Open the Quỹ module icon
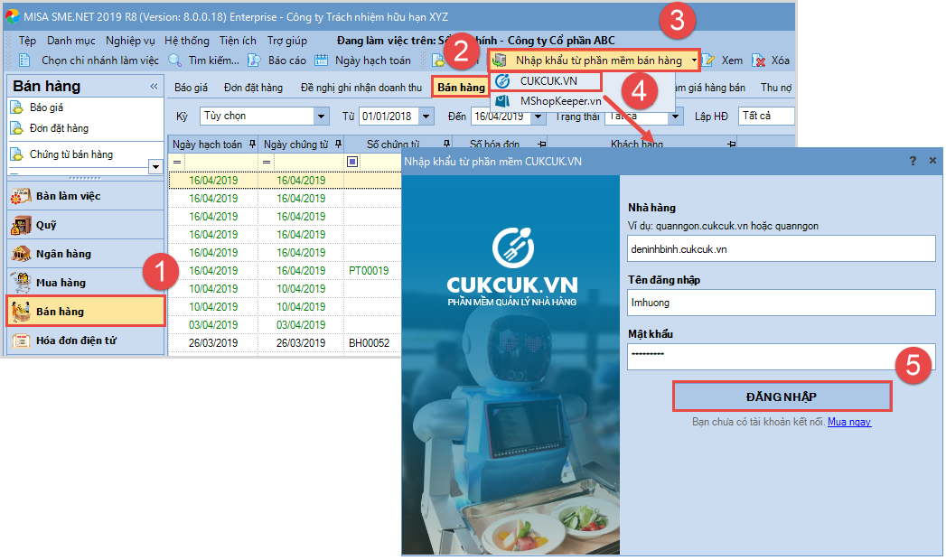Image resolution: width=946 pixels, height=560 pixels. [x=21, y=225]
